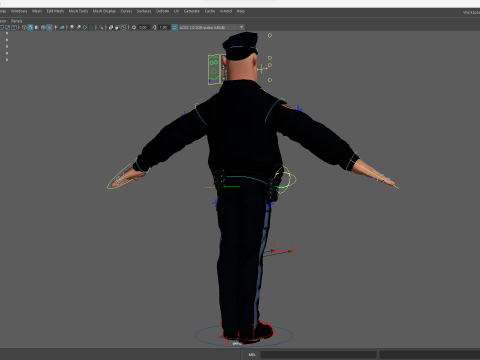Image resolution: width=480 pixels, height=360 pixels.
Task: Open the Windows menu
Action: pos(19,11)
